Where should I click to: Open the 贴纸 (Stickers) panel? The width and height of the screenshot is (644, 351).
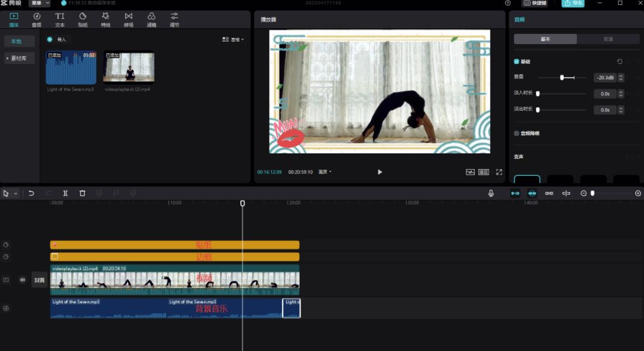point(83,19)
